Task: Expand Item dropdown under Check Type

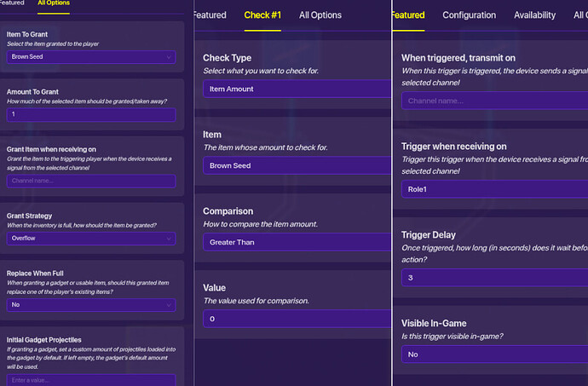Action: click(x=296, y=165)
